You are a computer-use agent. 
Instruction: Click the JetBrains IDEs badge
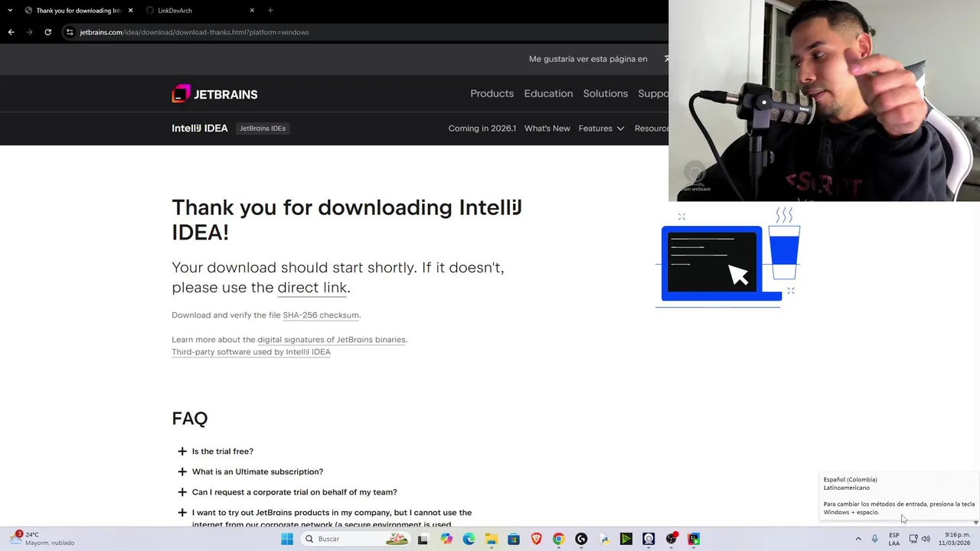coord(263,129)
